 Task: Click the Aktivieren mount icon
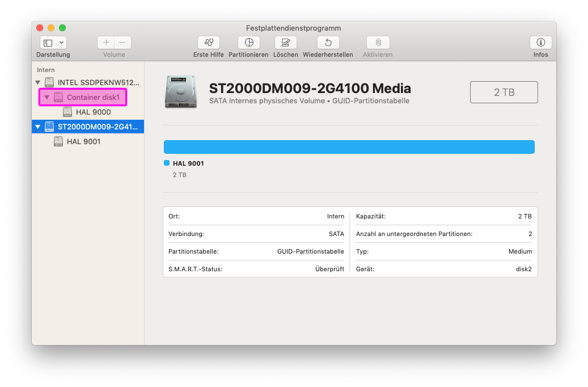pyautogui.click(x=378, y=43)
